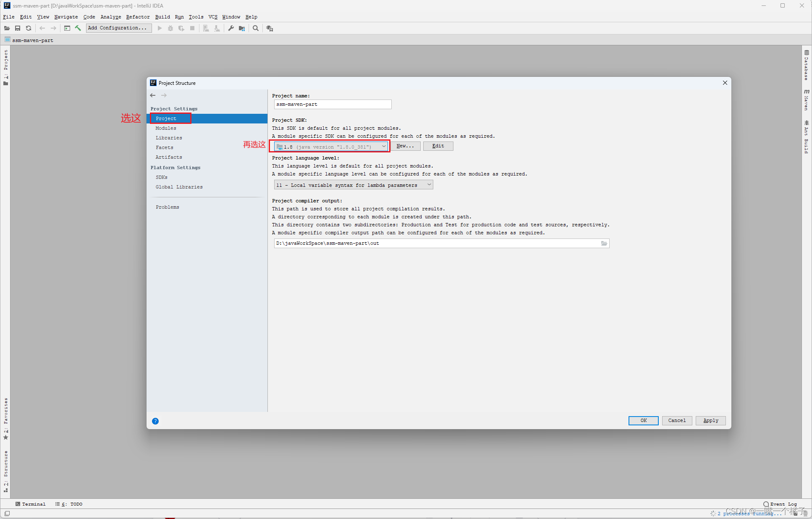
Task: Open the Refactor menu
Action: pyautogui.click(x=138, y=17)
